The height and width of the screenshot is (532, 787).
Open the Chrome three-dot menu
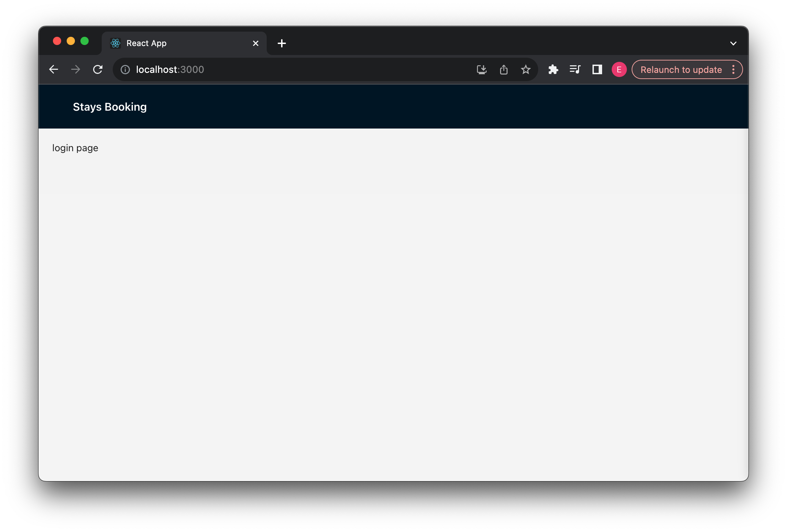[734, 69]
